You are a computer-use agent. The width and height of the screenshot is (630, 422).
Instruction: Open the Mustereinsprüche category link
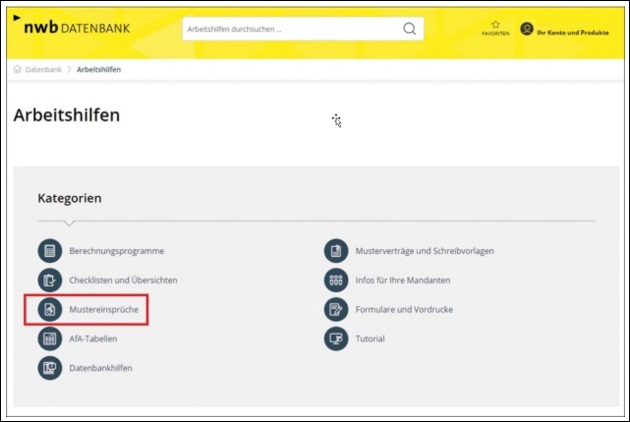pyautogui.click(x=103, y=310)
